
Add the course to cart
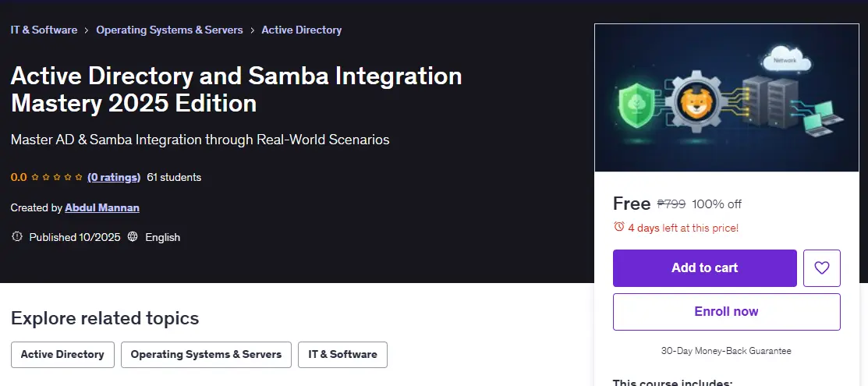704,268
